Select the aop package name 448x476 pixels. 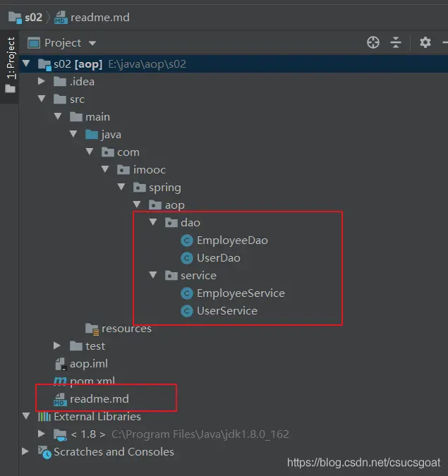[x=175, y=205]
